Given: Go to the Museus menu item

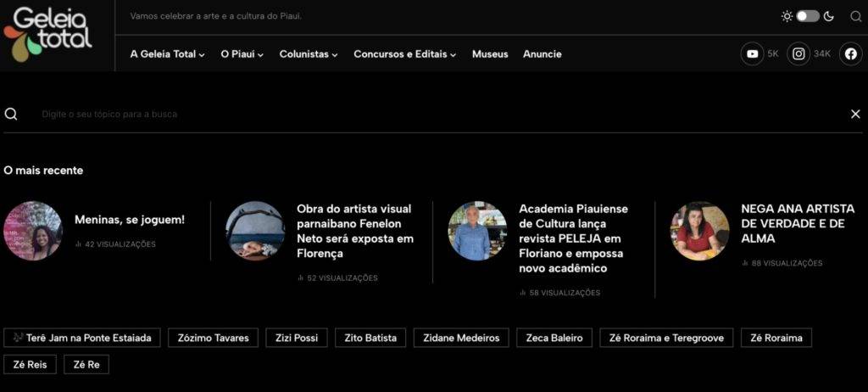Looking at the screenshot, I should click(490, 54).
